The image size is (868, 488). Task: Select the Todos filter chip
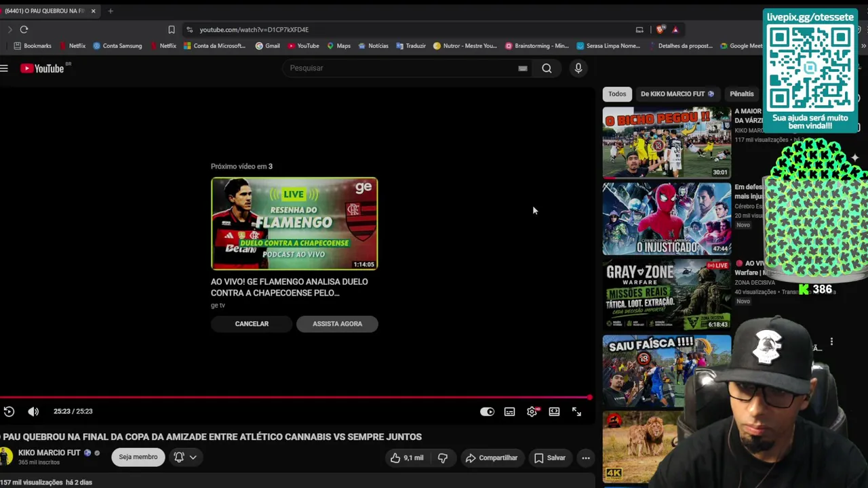click(617, 94)
